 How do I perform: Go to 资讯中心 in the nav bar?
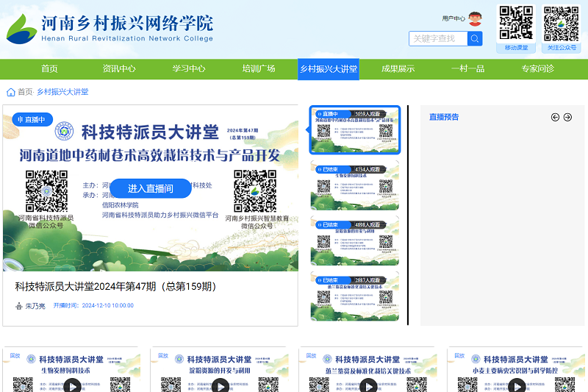[119, 69]
